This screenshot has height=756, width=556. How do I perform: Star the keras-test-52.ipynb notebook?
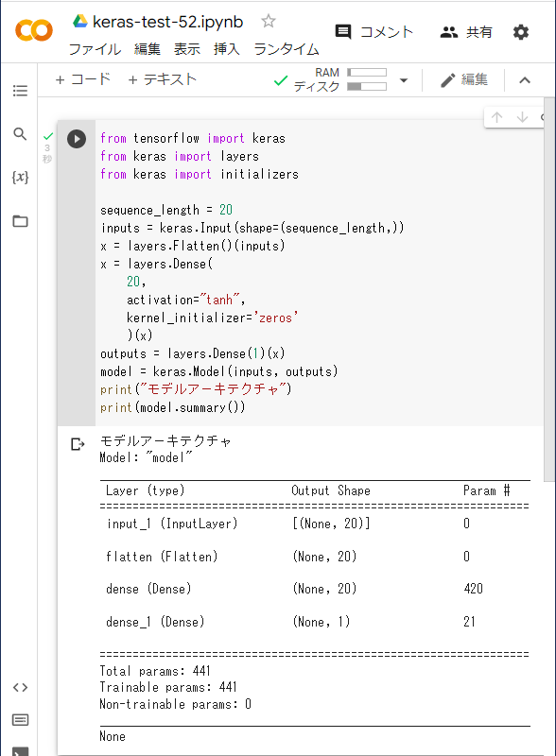click(x=268, y=21)
